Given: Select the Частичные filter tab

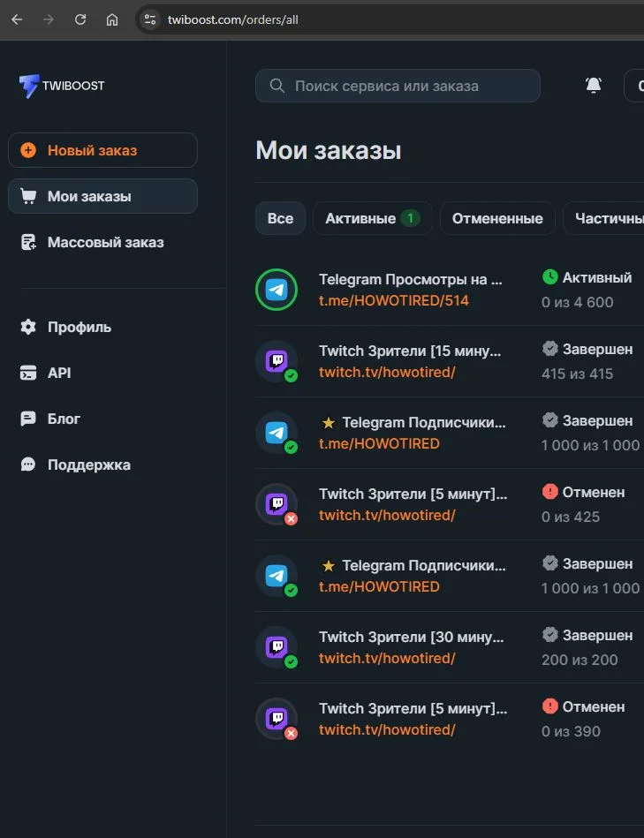Looking at the screenshot, I should click(603, 218).
